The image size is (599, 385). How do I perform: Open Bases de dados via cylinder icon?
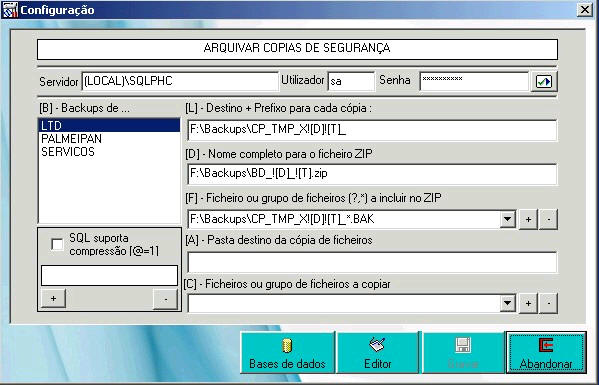[287, 353]
